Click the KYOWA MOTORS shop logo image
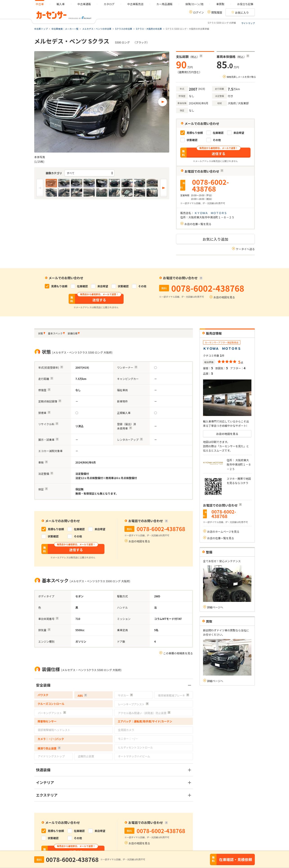The width and height of the screenshot is (289, 868). point(213,463)
